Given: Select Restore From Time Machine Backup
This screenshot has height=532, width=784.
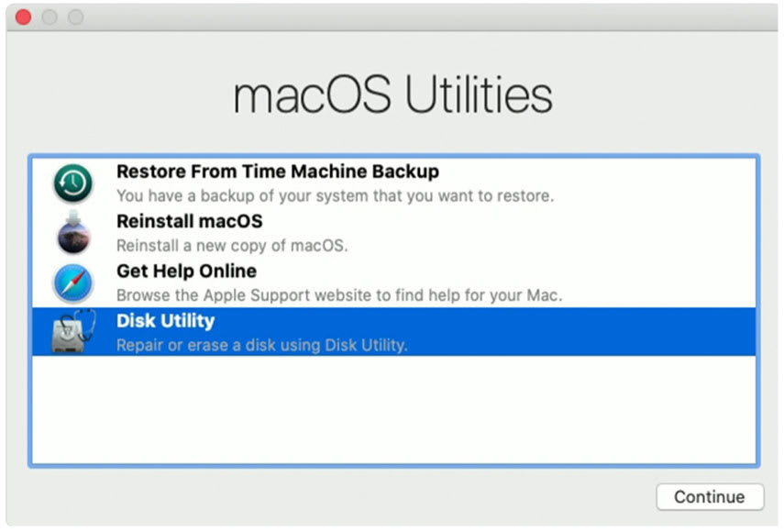Looking at the screenshot, I should tap(277, 172).
